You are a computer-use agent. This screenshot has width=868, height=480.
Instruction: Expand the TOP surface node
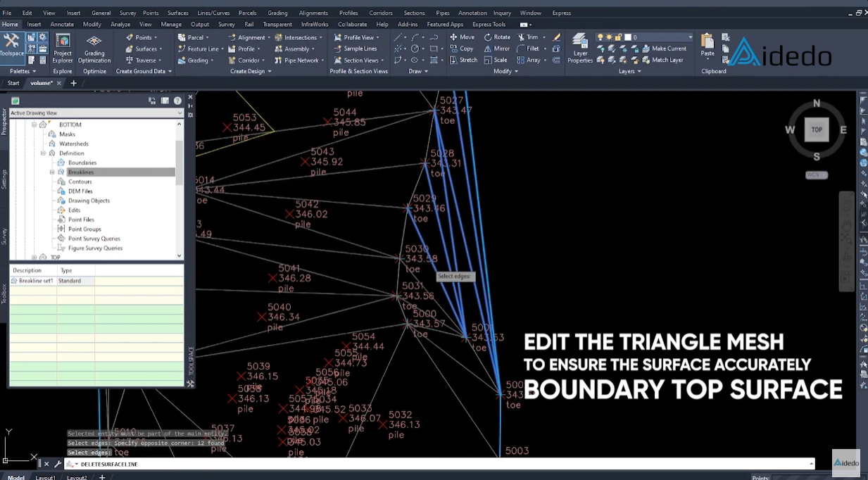[34, 257]
